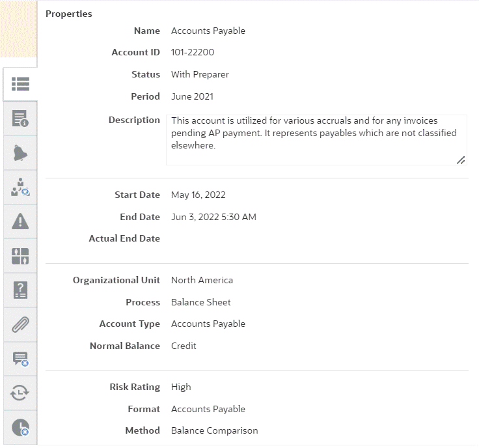This screenshot has height=448, width=479.
Task: Click Normal Balance value Credit
Action: tap(184, 346)
